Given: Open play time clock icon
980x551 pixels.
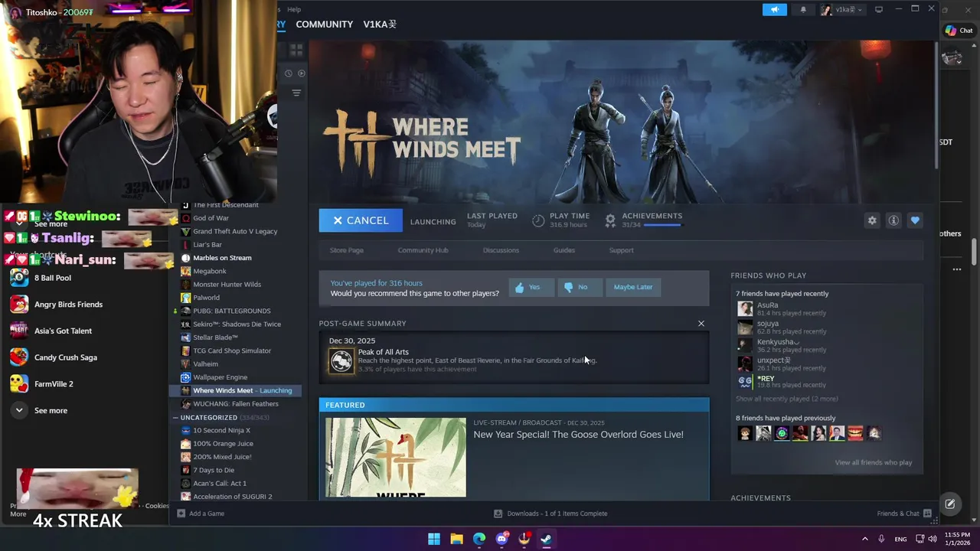Looking at the screenshot, I should [538, 220].
